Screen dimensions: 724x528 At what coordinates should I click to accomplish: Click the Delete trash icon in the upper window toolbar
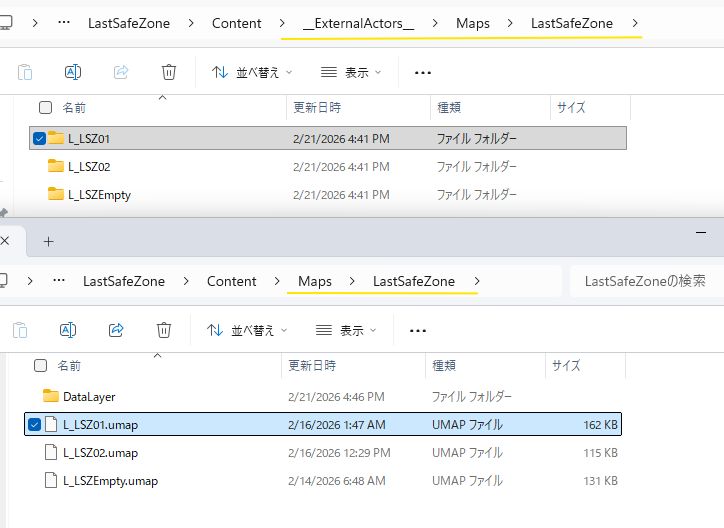pos(169,72)
